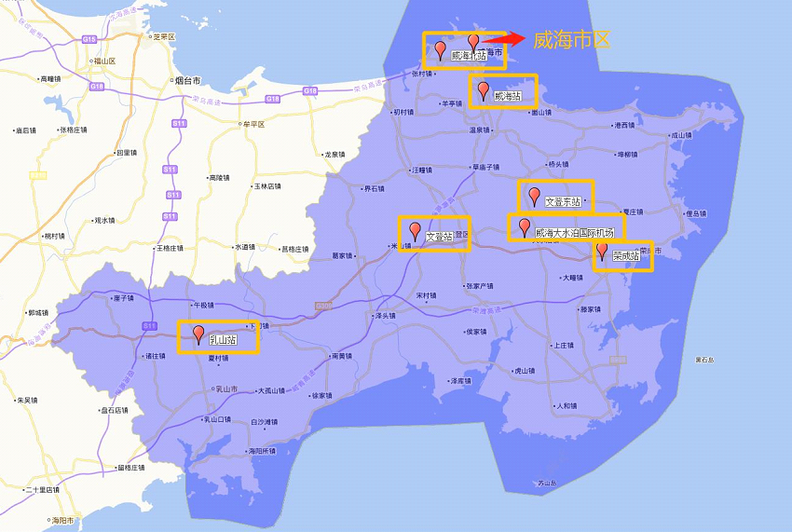Click the 威海站 station label
The width and height of the screenshot is (792, 532).
[507, 95]
